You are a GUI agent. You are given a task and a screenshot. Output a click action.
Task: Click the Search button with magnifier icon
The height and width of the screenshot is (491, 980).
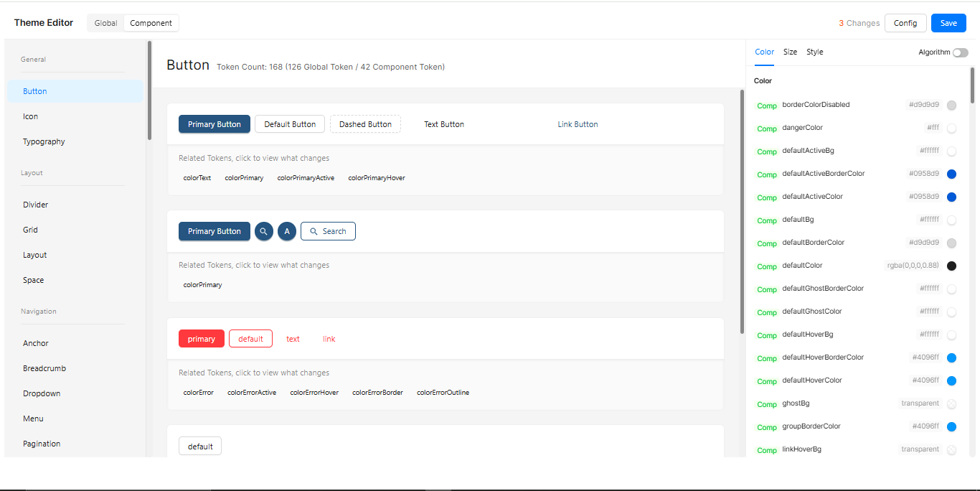click(328, 231)
